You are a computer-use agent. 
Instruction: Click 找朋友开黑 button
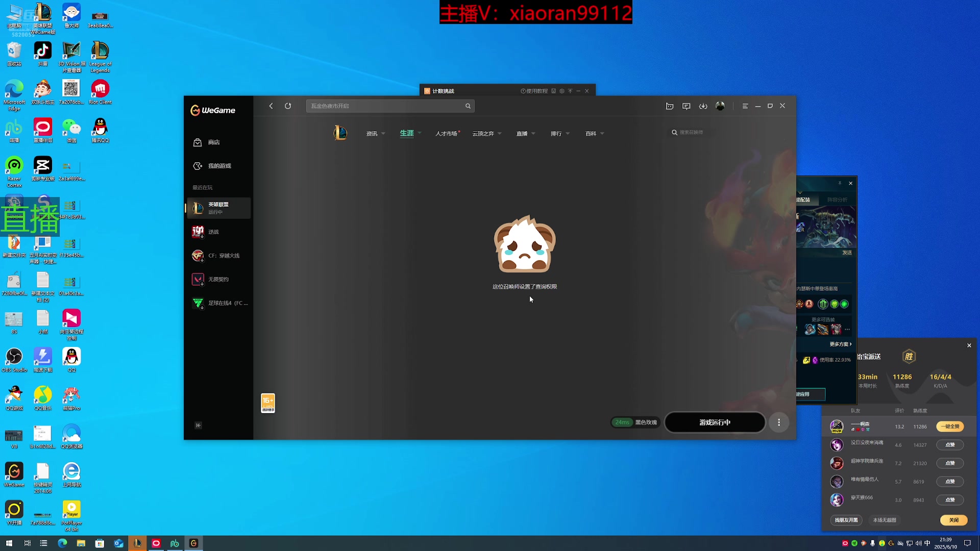click(x=846, y=520)
